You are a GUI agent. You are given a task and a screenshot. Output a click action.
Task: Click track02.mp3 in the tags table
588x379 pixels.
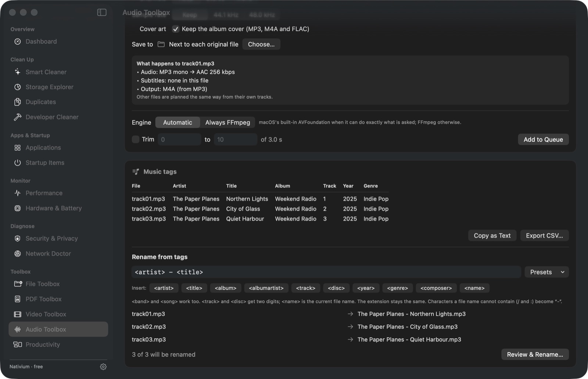(x=149, y=209)
